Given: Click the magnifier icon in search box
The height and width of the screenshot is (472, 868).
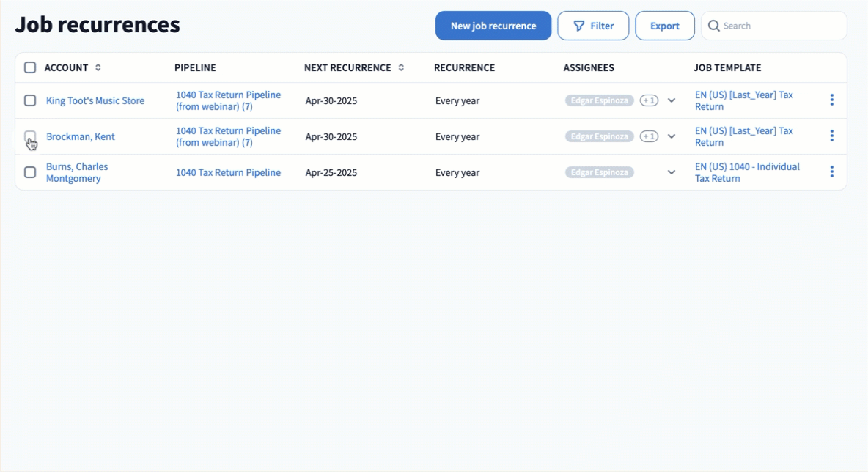Looking at the screenshot, I should coord(713,26).
